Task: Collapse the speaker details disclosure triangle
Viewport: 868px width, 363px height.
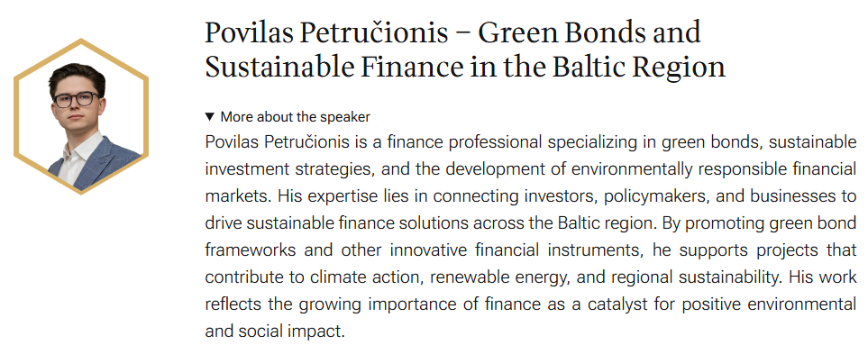Action: click(209, 117)
